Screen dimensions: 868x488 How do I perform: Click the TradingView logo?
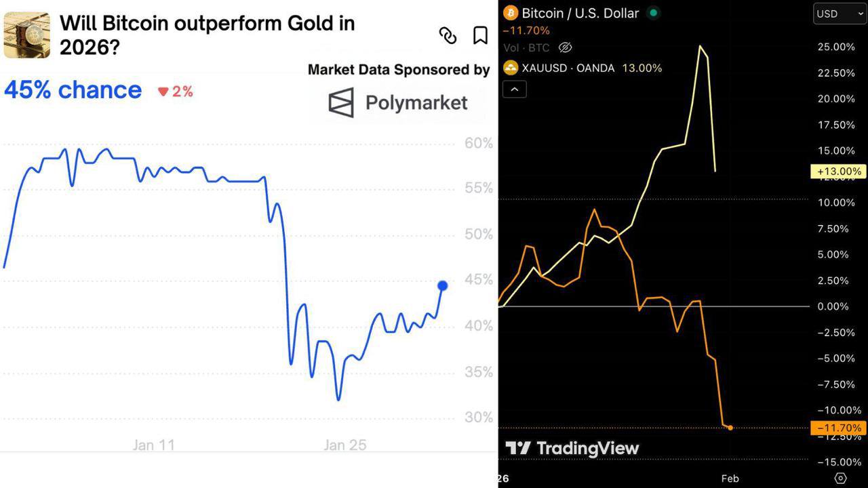pos(572,448)
